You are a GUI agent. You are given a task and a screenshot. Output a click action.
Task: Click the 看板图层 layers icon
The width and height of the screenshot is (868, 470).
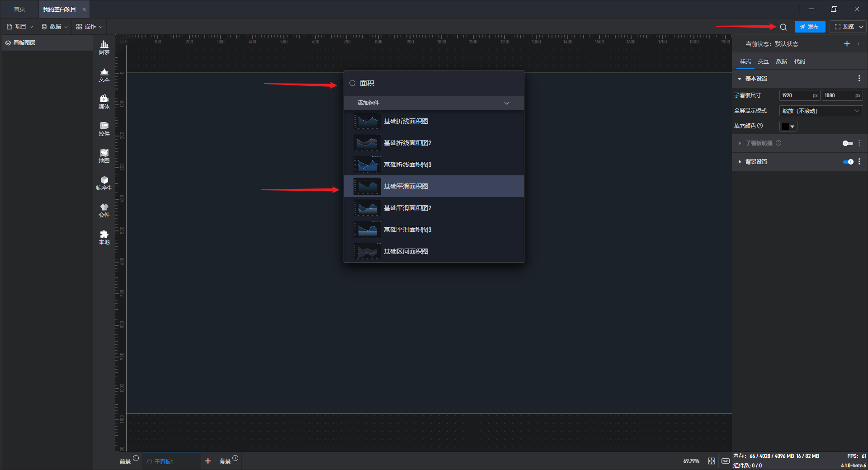[x=8, y=43]
